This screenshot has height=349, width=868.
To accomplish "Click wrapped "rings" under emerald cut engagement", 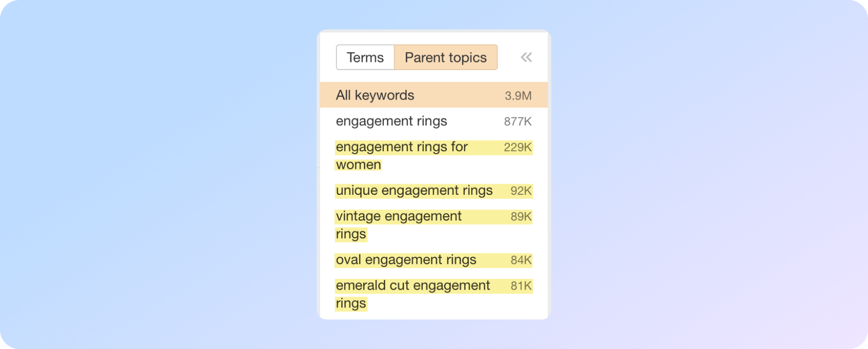I will coord(351,304).
